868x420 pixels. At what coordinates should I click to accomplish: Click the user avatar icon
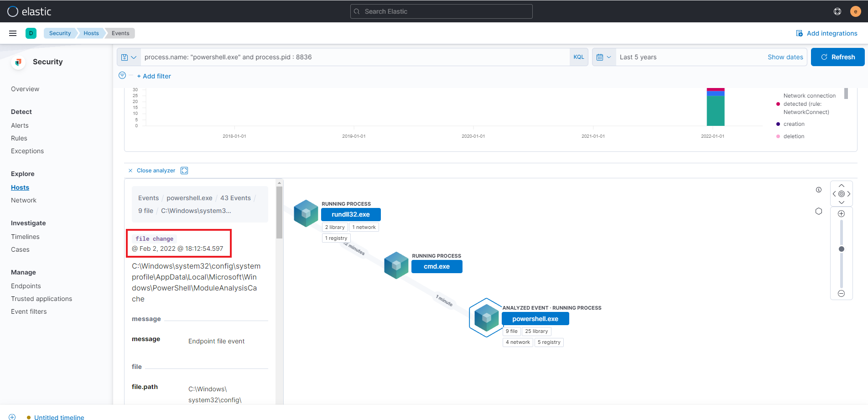click(x=855, y=11)
